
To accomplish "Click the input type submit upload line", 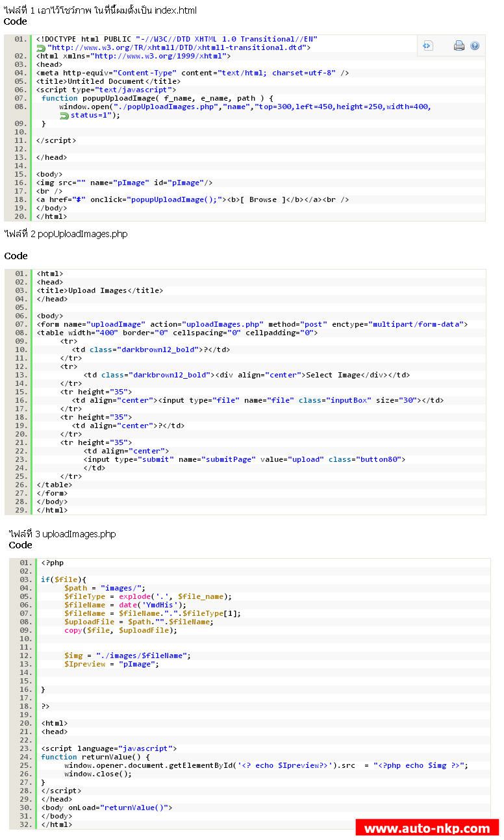I will (244, 459).
